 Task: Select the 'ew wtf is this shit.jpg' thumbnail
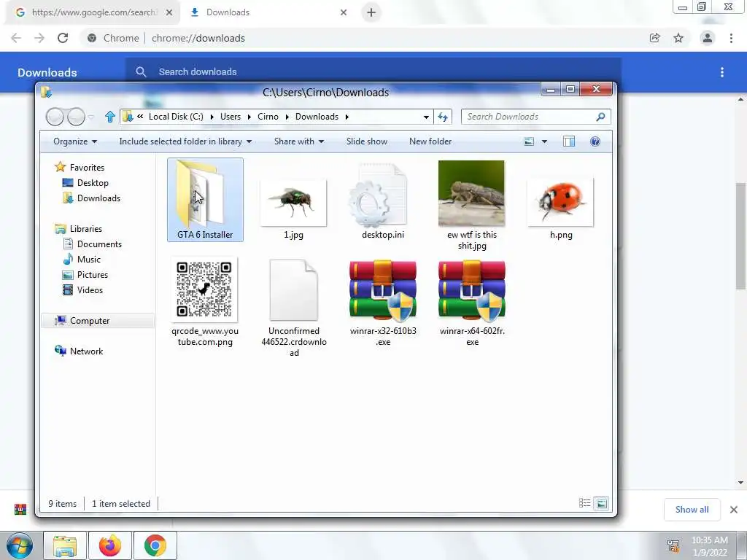click(x=471, y=193)
